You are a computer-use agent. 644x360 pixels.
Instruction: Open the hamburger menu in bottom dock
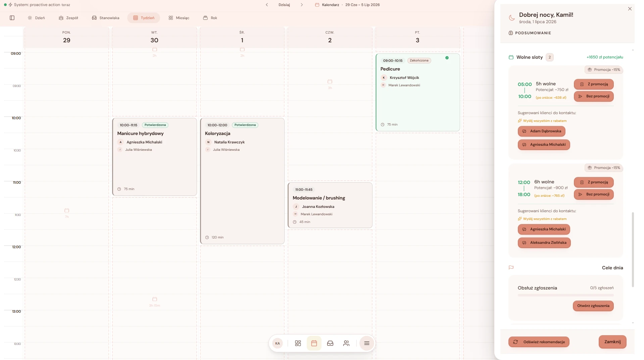367,343
